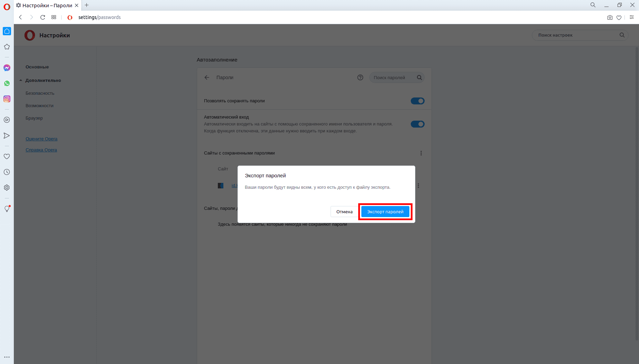Viewport: 639px width, 364px height.
Task: Confirm with Экспорт паролей button
Action: 385,212
